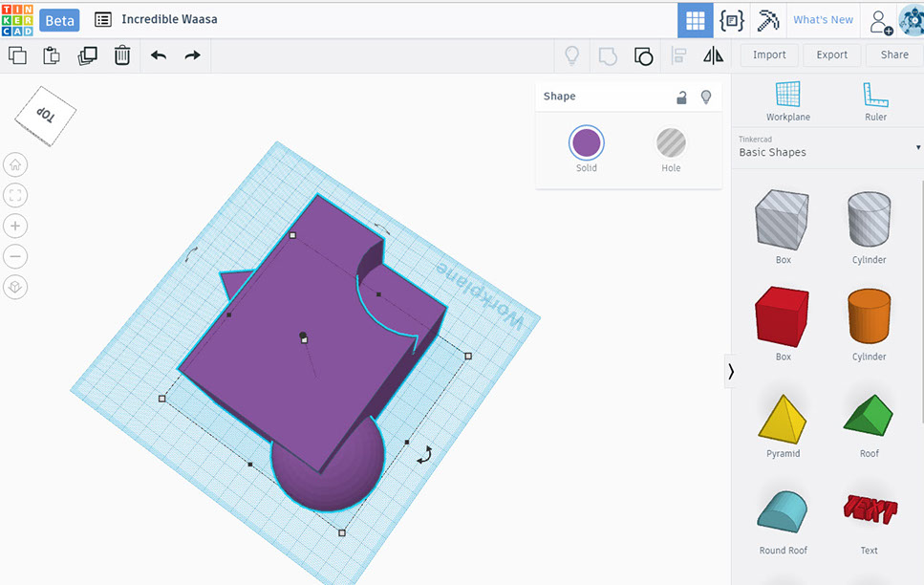Choose the purple Solid color swatch
Viewport: 924px width, 585px height.
587,142
